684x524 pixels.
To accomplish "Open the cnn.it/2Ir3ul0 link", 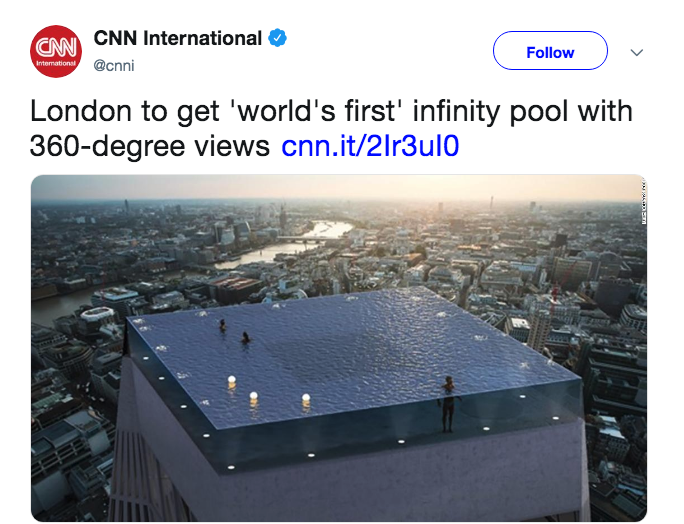I will click(370, 146).
